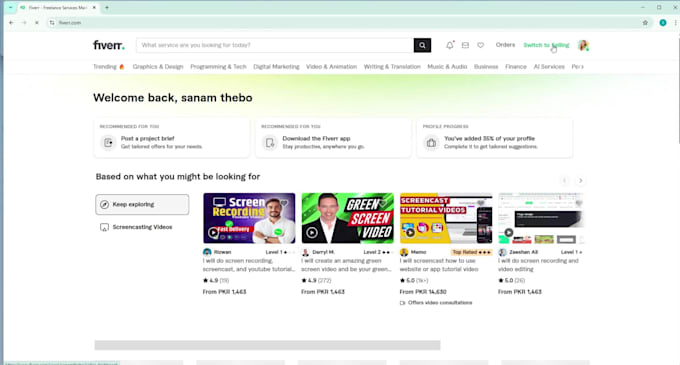
Task: Play the Screen Recording gig video
Action: pyautogui.click(x=213, y=233)
